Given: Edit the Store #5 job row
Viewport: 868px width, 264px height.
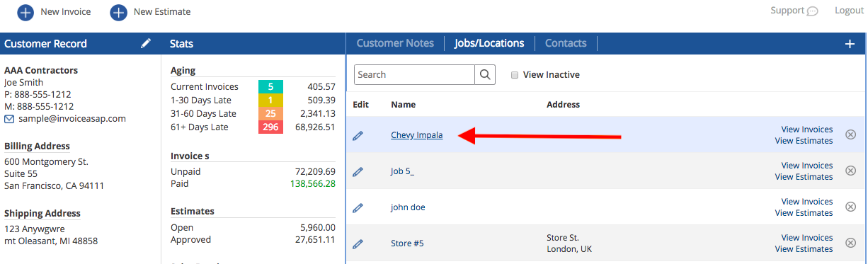Looking at the screenshot, I should tap(358, 243).
